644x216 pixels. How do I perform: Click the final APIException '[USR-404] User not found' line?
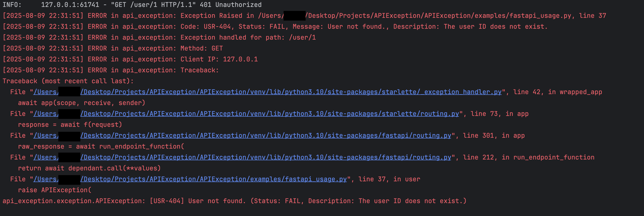click(234, 201)
